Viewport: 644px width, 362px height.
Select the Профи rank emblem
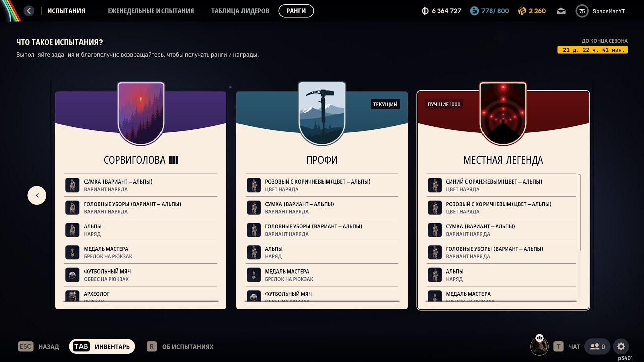pyautogui.click(x=322, y=114)
